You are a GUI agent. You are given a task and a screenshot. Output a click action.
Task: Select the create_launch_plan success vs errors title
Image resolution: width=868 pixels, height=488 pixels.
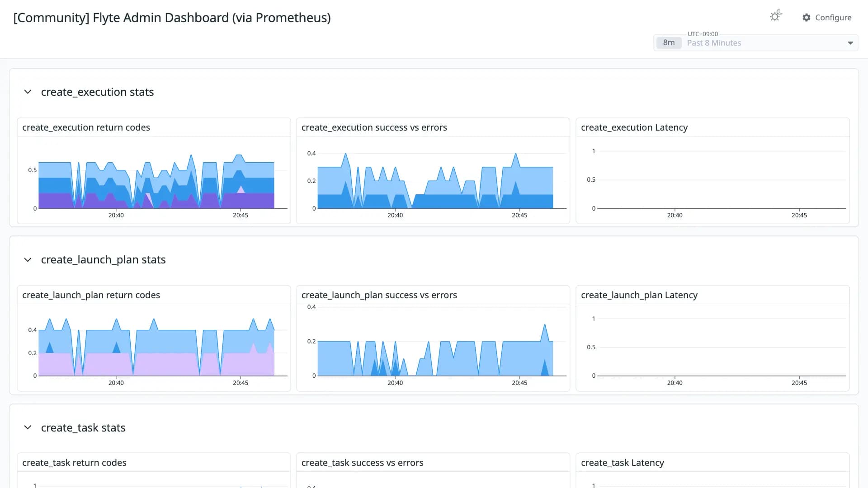pyautogui.click(x=379, y=295)
